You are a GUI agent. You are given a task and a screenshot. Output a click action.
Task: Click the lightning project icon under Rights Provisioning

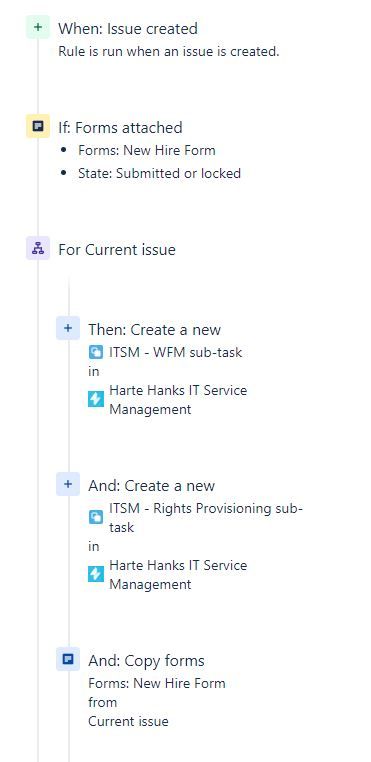click(96, 574)
